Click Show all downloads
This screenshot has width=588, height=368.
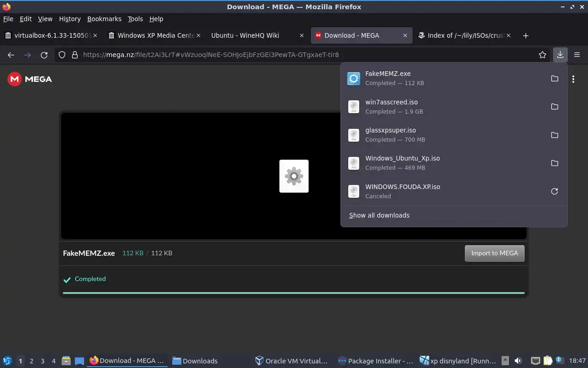[379, 215]
